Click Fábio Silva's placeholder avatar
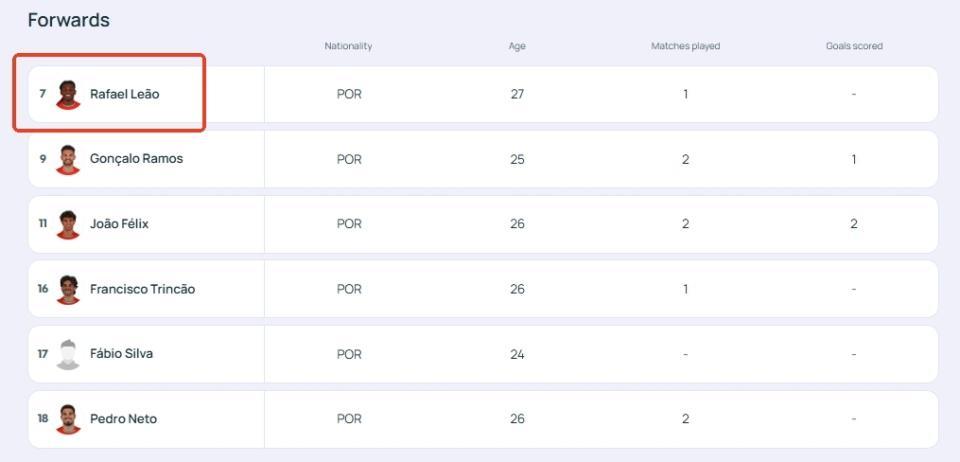The image size is (960, 462). tap(68, 354)
